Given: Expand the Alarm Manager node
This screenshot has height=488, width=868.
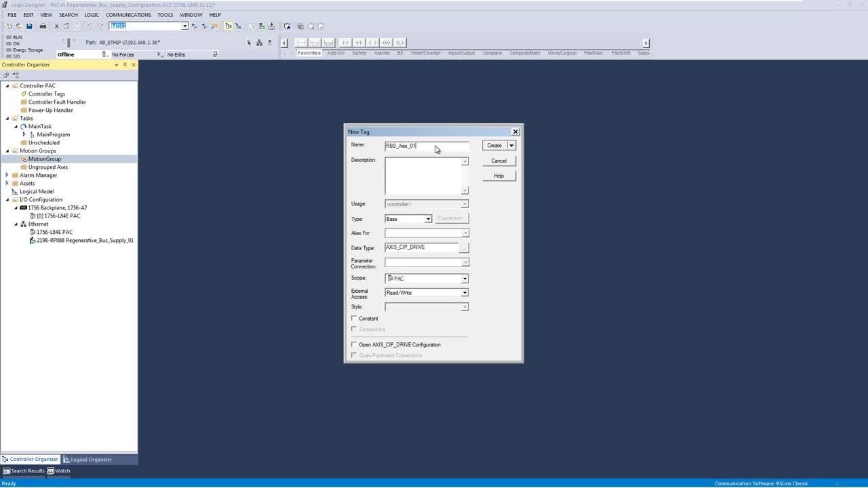Looking at the screenshot, I should click(7, 176).
